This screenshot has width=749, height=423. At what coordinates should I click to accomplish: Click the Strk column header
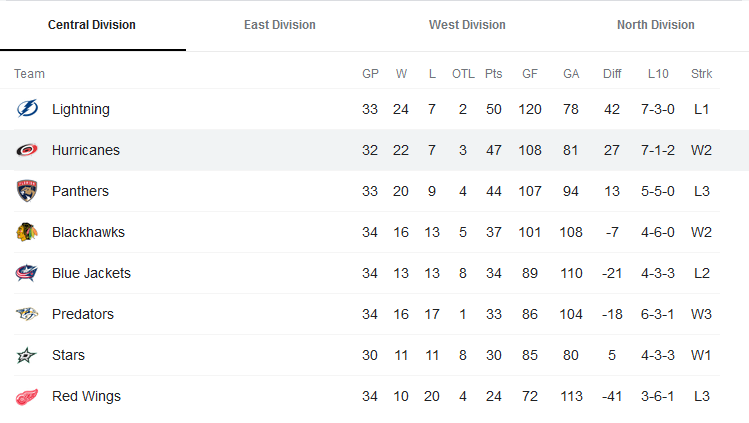pyautogui.click(x=701, y=74)
